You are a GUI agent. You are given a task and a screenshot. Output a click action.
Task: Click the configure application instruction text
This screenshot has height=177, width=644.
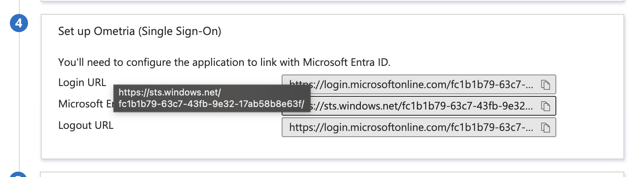(x=224, y=63)
